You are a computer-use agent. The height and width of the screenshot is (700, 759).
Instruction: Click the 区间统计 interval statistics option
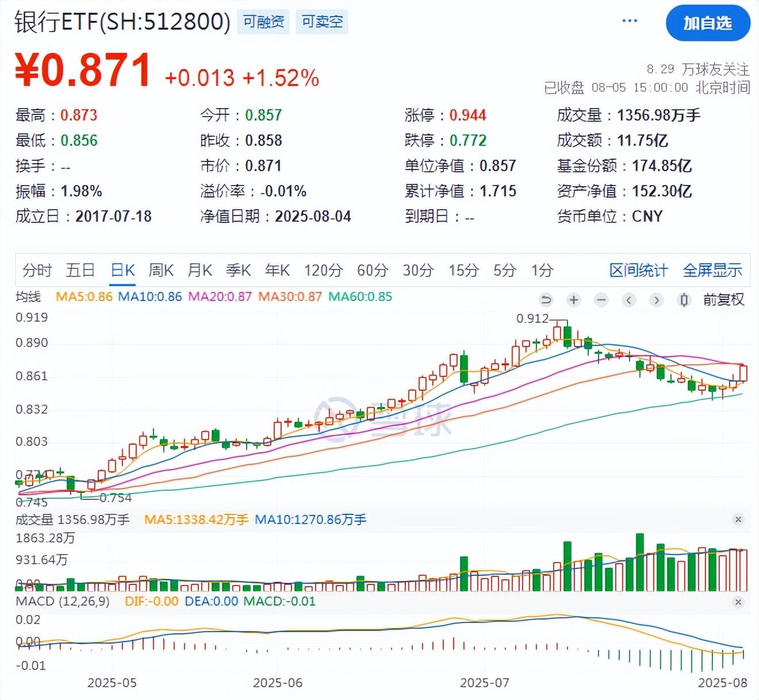point(638,270)
